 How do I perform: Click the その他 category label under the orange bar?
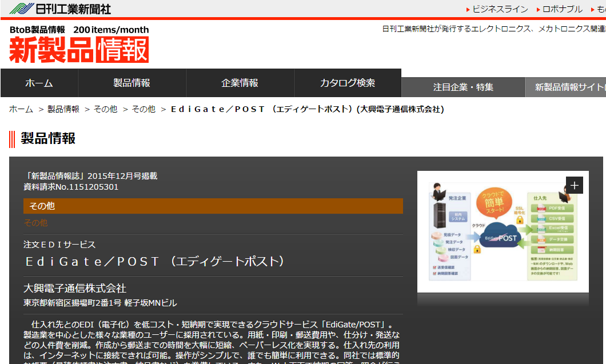coord(35,221)
